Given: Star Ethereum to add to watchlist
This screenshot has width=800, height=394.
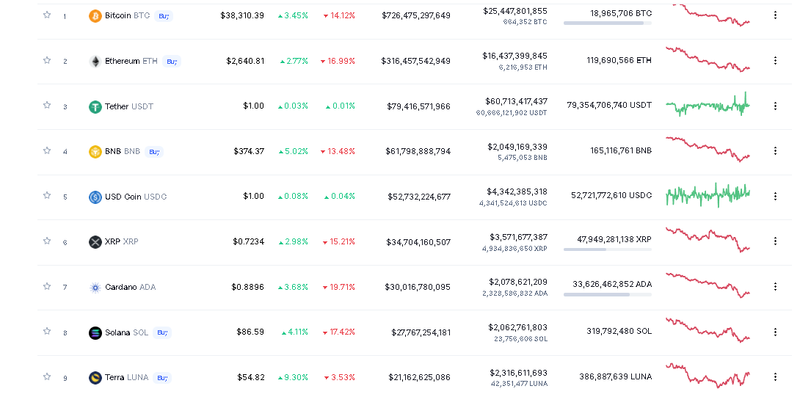Looking at the screenshot, I should [x=47, y=60].
